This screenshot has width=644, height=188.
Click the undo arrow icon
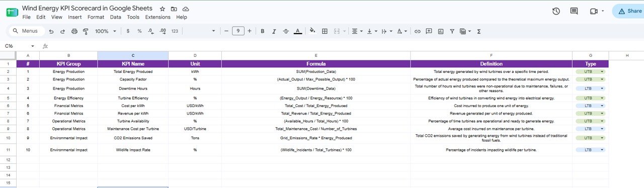click(x=51, y=31)
